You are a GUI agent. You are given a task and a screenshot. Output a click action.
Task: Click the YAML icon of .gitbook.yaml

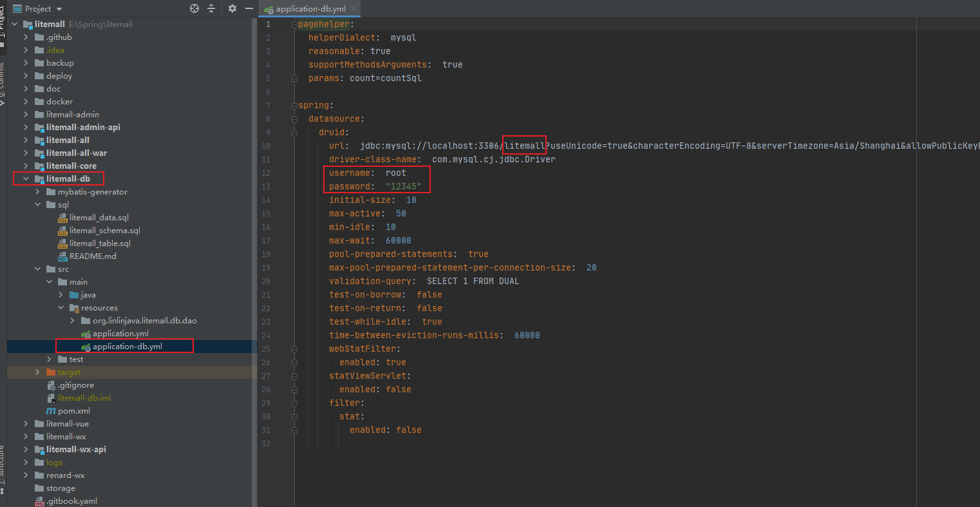39,501
